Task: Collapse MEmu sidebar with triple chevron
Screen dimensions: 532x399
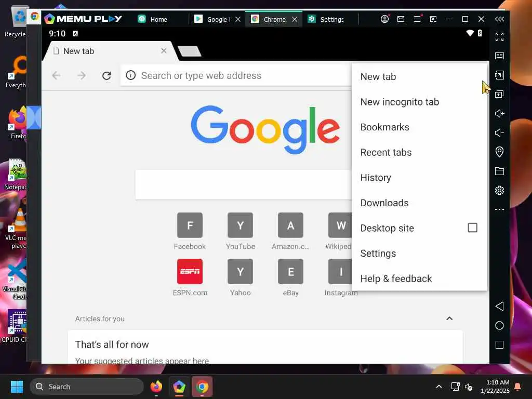Action: 499,19
